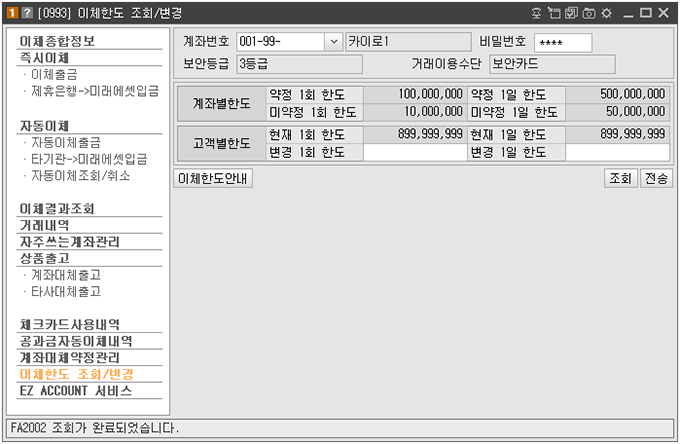
Task: Click the checked overlapping-windows icon in title bar
Action: tap(571, 13)
